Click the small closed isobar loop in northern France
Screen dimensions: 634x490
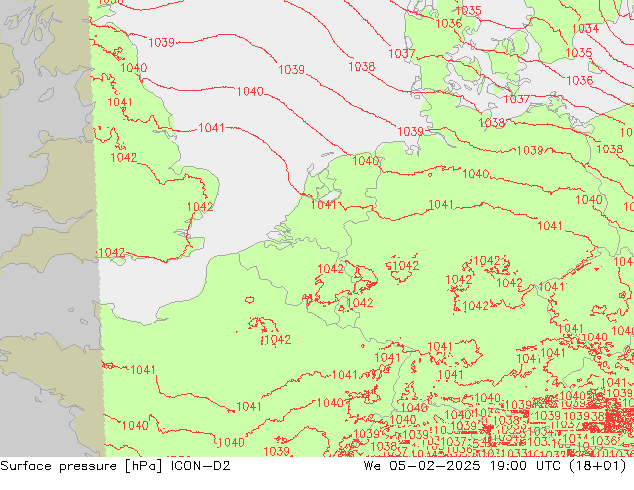249,300
